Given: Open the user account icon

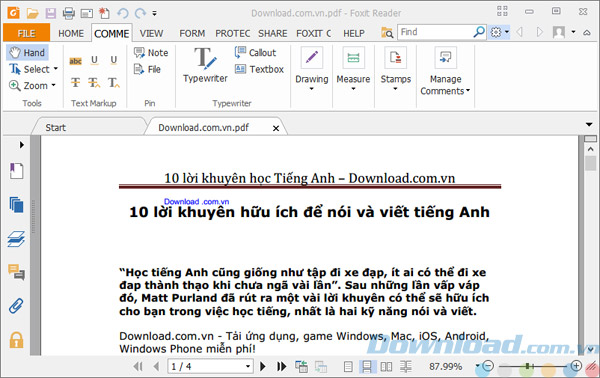Looking at the screenshot, I should (559, 32).
